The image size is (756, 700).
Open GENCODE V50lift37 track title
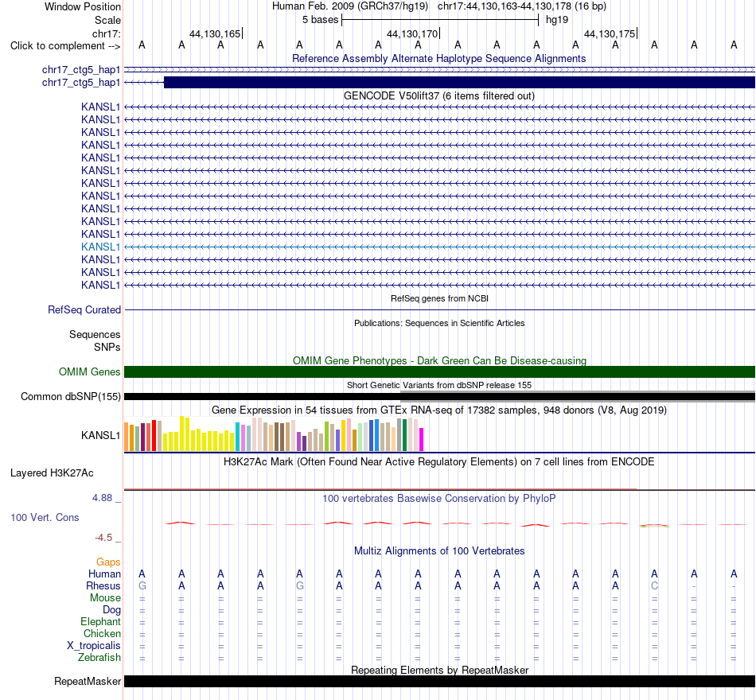click(438, 96)
